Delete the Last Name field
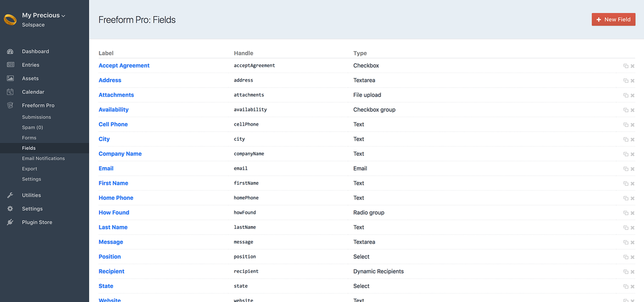Viewport: 644px width, 302px height. click(633, 228)
